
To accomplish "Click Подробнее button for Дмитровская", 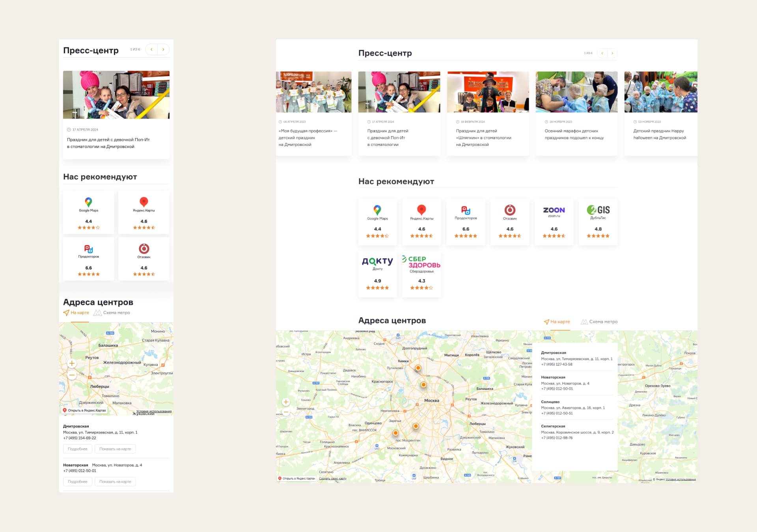I will pos(78,449).
